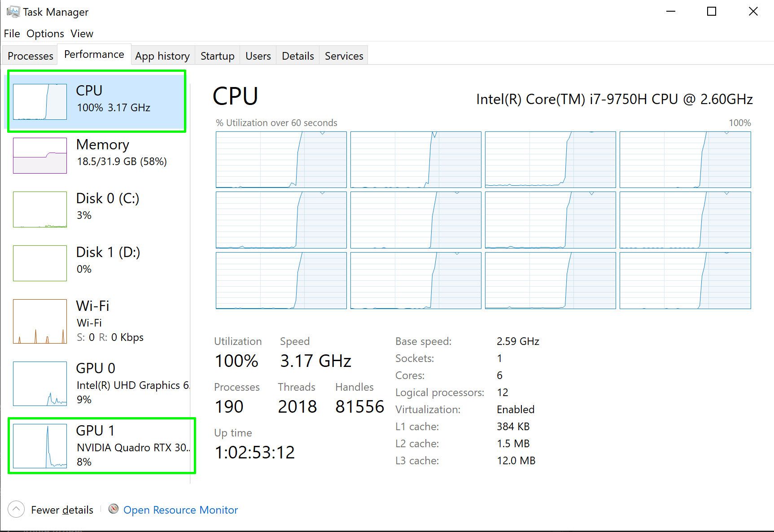Open the Services tab
This screenshot has height=532, width=774.
click(344, 56)
